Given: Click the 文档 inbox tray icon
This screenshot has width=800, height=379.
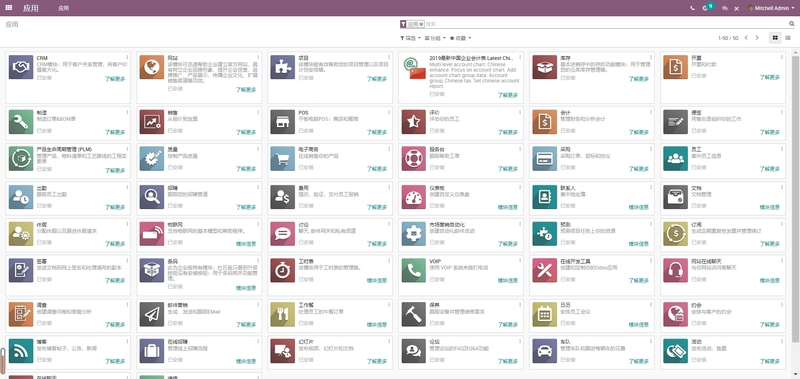Looking at the screenshot, I should click(676, 197).
